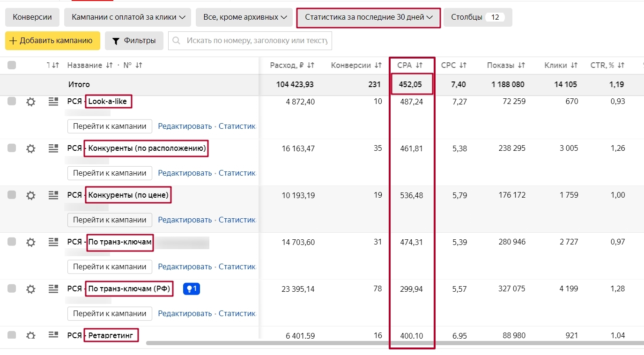Tick the checkbox for Ретаргетинг campaign

(x=12, y=335)
